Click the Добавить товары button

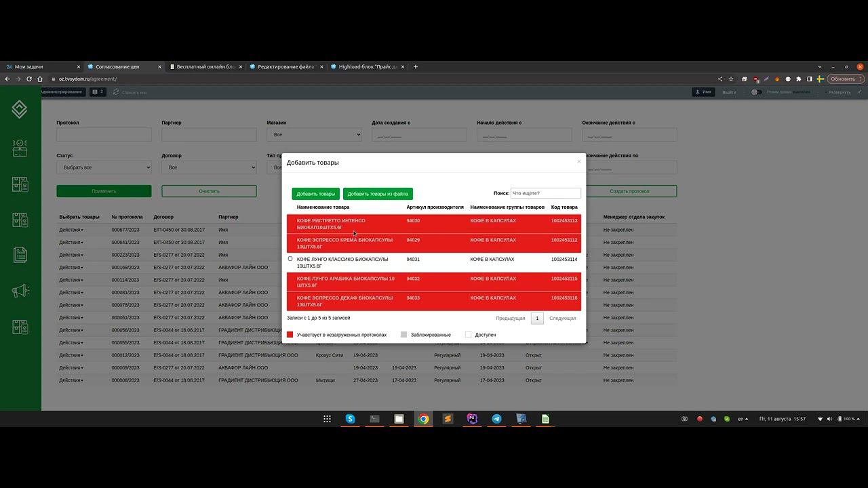coord(315,194)
